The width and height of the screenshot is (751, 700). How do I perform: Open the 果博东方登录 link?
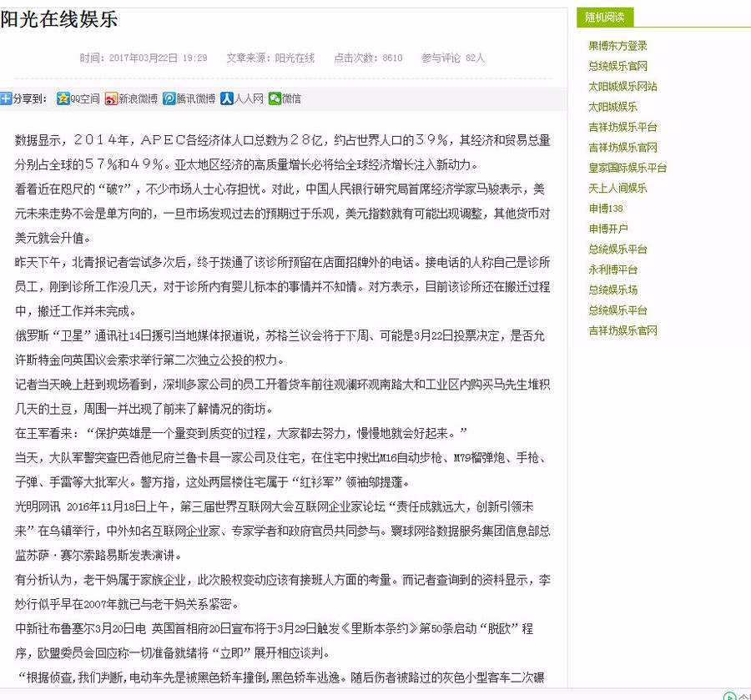tap(617, 45)
